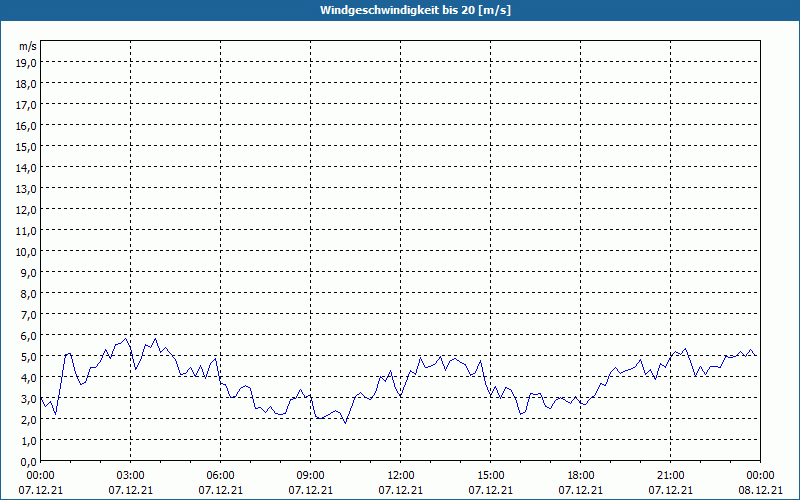Click the '17,0' axis label
Viewport: 800px width, 500px height.
[26, 105]
